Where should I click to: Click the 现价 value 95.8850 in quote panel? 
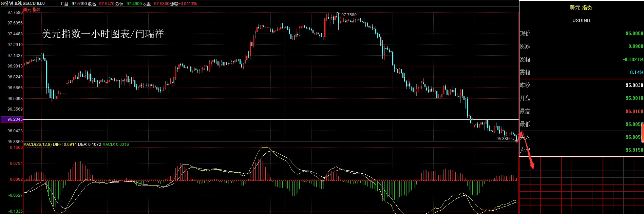[x=634, y=34]
